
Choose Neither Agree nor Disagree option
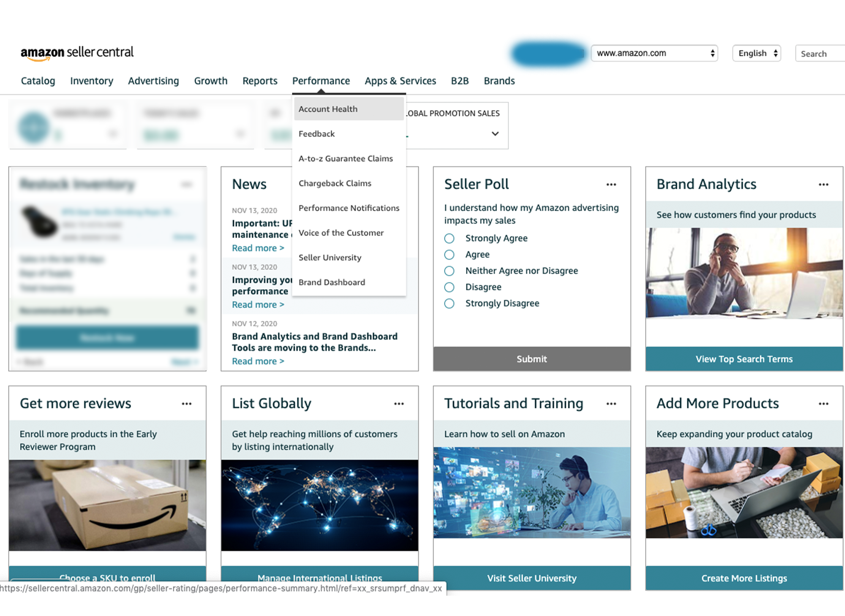coord(449,271)
